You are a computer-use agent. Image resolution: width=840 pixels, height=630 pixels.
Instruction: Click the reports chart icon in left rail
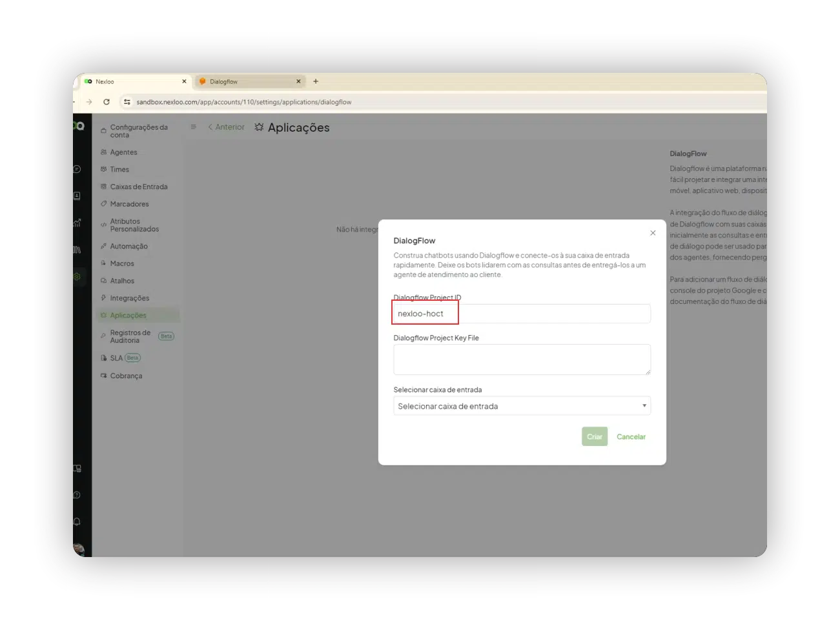point(77,223)
